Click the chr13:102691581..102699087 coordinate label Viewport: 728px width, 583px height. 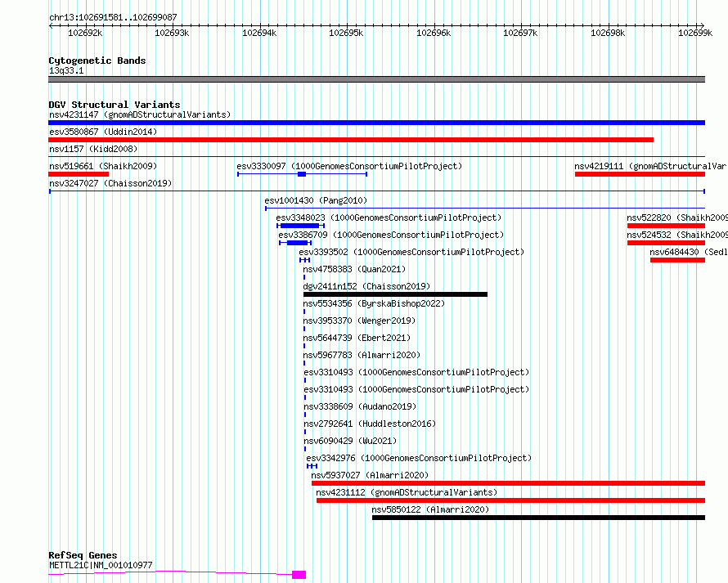[113, 17]
